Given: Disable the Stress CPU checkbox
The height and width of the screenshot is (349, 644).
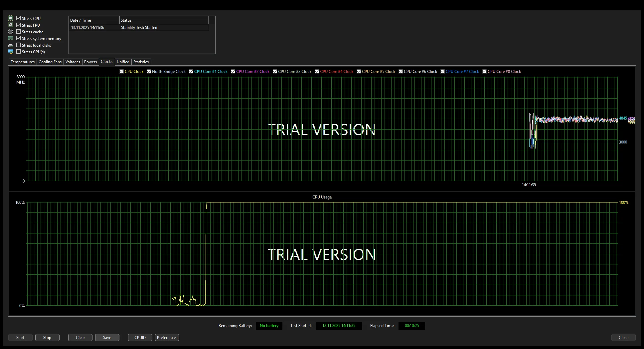Looking at the screenshot, I should point(19,18).
